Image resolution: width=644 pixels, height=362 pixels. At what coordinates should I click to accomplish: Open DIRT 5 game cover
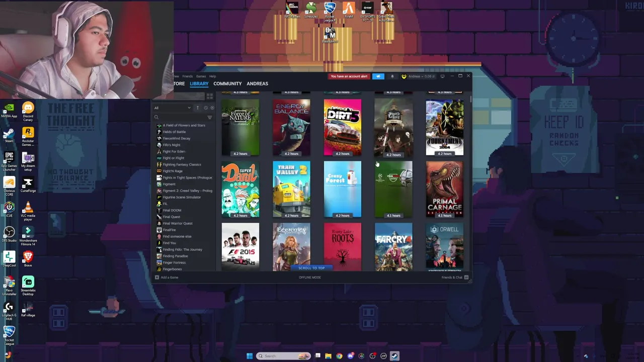pos(343,128)
